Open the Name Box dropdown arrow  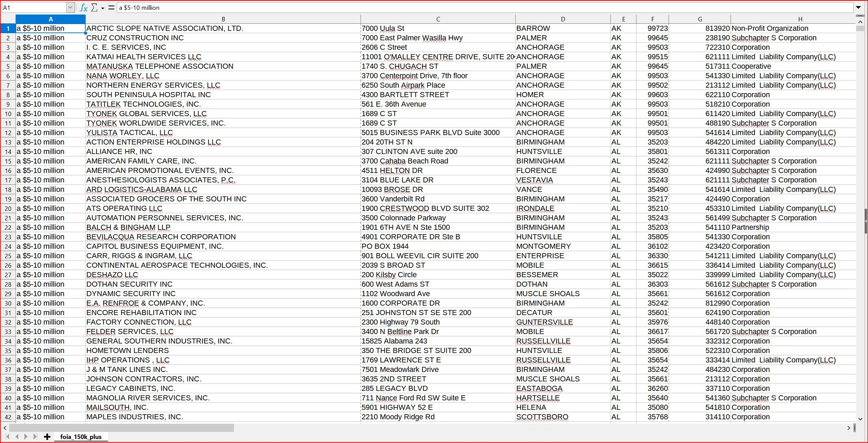point(70,8)
